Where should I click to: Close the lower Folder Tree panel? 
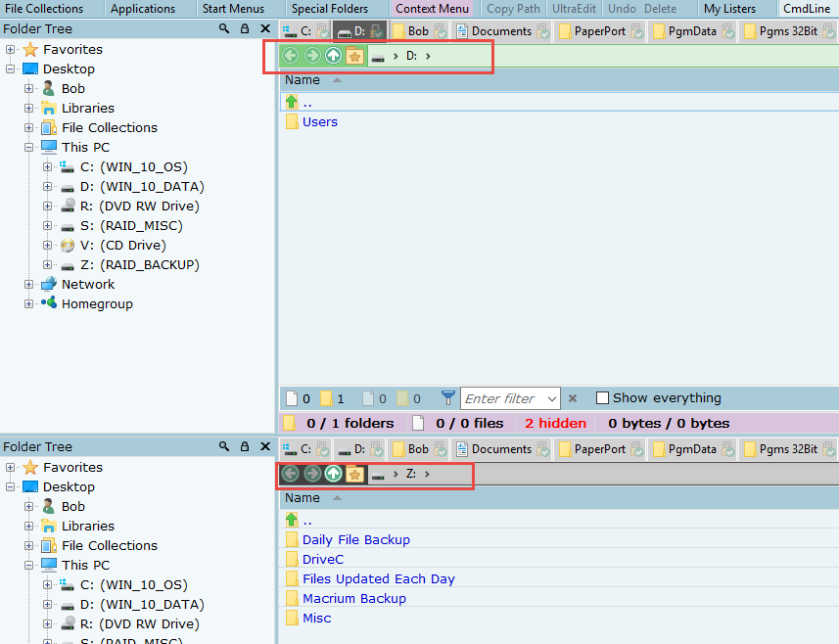(265, 446)
